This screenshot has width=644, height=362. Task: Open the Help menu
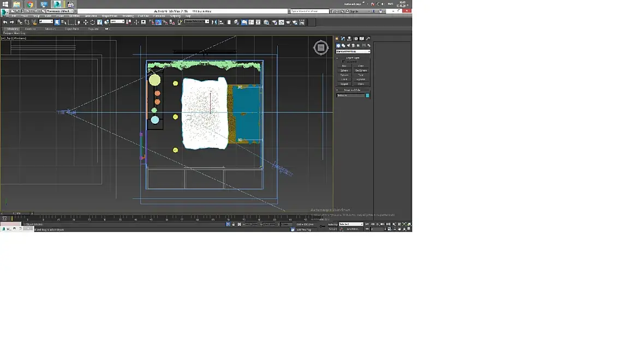[x=188, y=16]
